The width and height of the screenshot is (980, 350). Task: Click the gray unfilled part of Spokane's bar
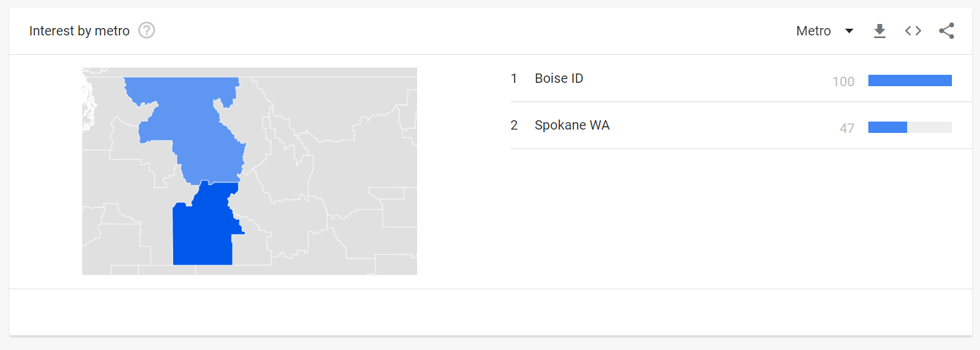(929, 128)
